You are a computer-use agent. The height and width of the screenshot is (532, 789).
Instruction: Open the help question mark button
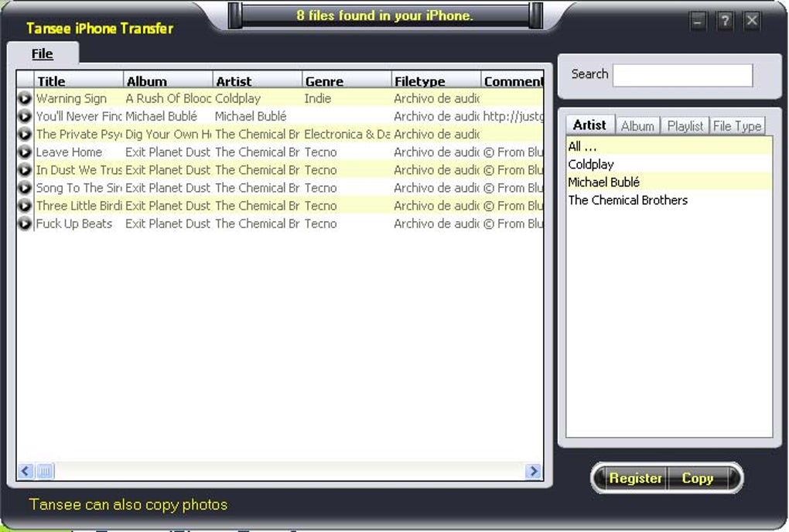(725, 21)
